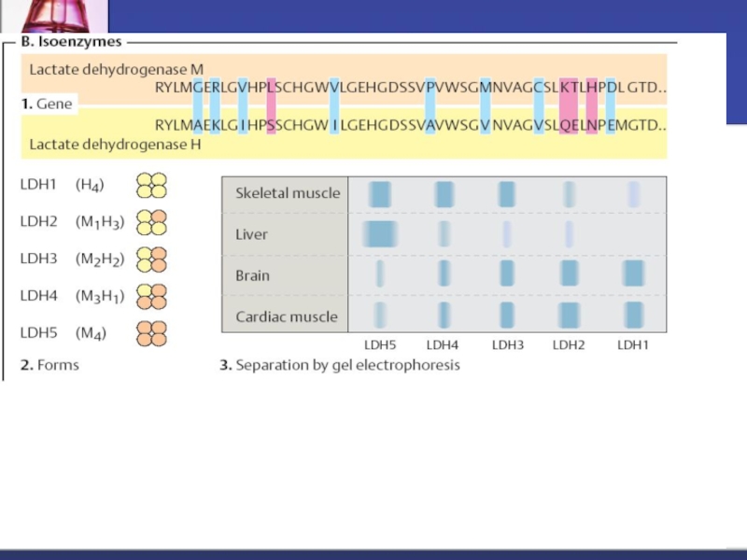
Task: Click the Skeletal muscle LDH3 gel band
Action: click(x=507, y=194)
